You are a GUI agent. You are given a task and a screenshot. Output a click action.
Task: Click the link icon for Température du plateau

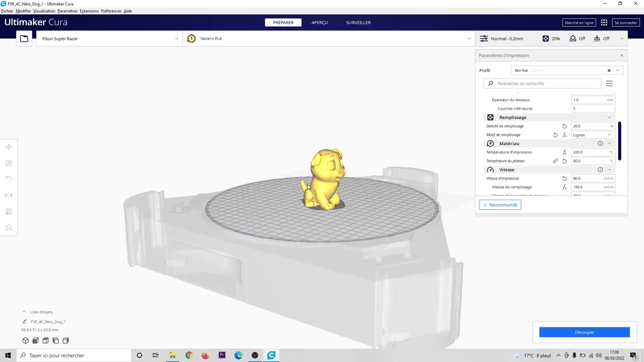point(555,161)
